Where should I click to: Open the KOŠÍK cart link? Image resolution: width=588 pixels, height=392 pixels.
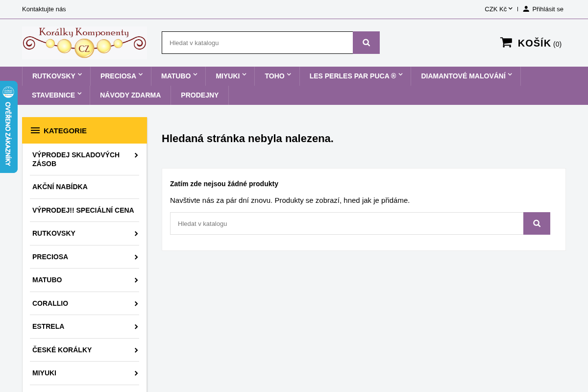[539, 43]
